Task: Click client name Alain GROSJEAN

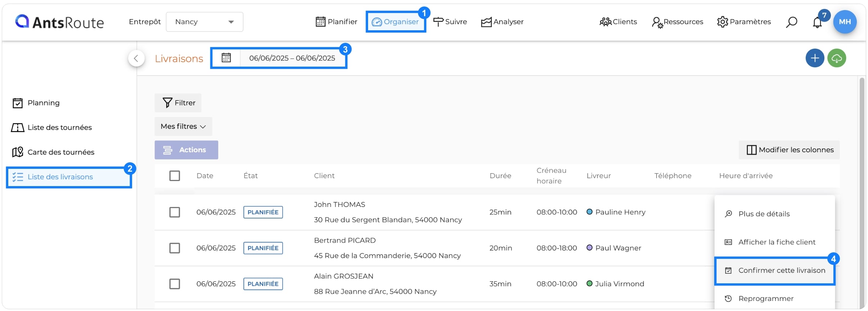Action: tap(344, 276)
